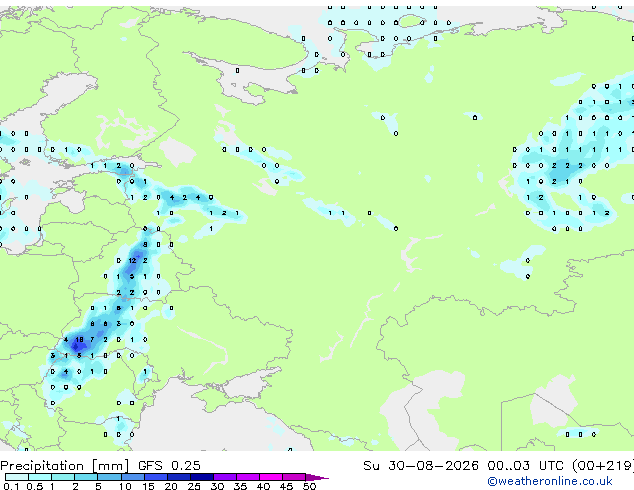
Task: Click the legend arrow tip above 50
Action: (317, 477)
